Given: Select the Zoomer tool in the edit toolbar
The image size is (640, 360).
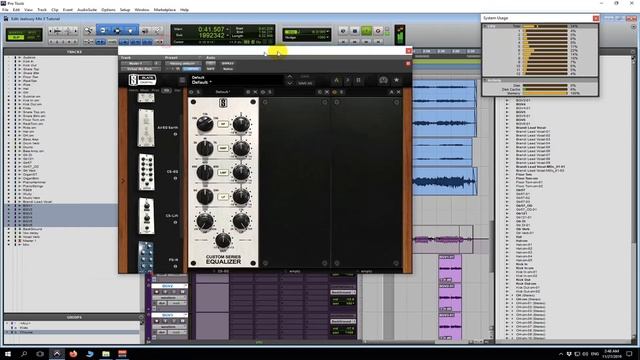Looking at the screenshot, I should (x=89, y=31).
